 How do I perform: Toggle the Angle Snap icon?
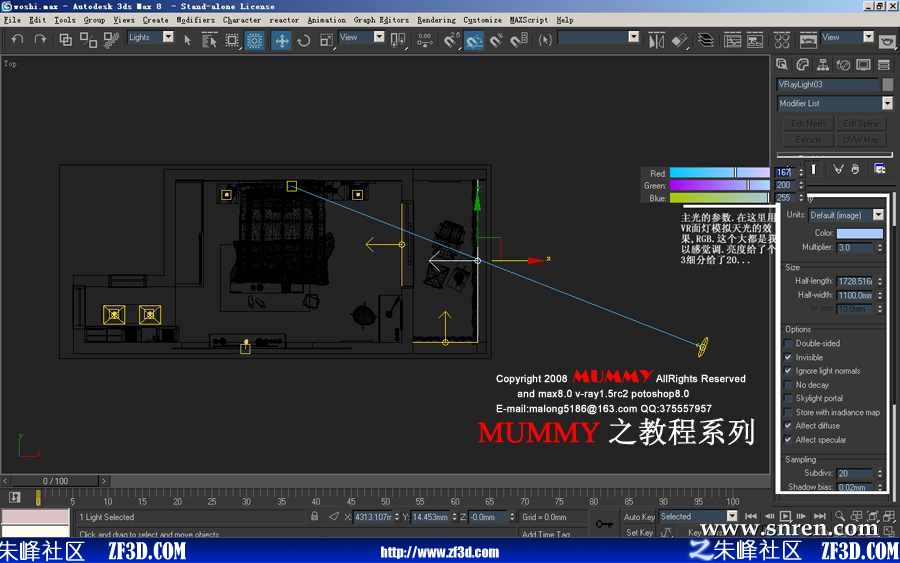496,40
